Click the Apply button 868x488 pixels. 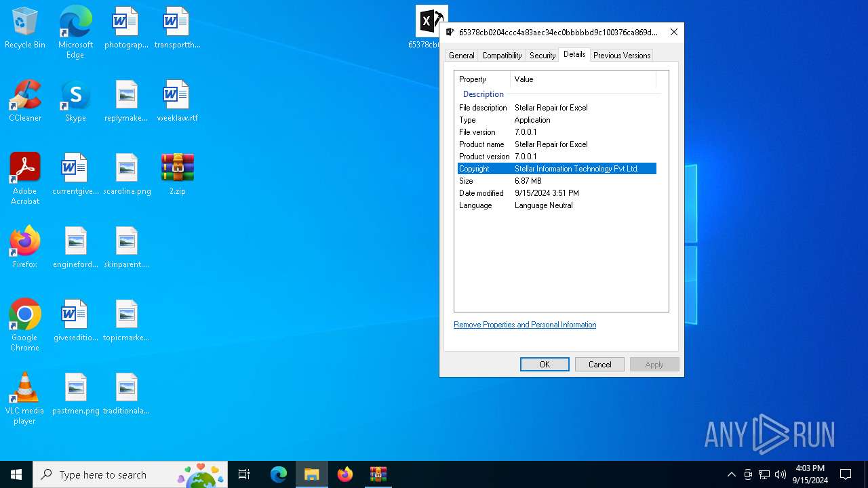654,364
